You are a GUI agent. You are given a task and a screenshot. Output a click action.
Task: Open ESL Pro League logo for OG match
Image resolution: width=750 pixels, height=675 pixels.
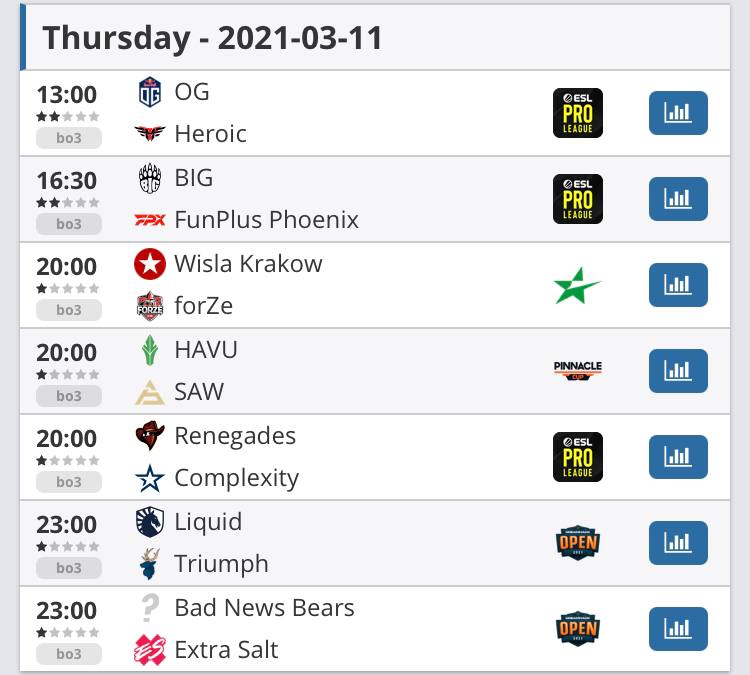[x=578, y=113]
